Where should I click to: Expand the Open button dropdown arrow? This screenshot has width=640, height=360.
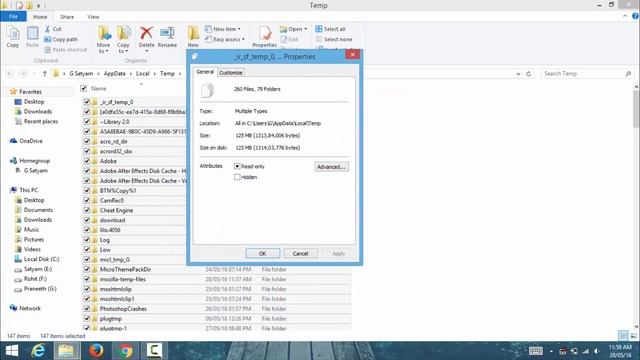(x=305, y=29)
